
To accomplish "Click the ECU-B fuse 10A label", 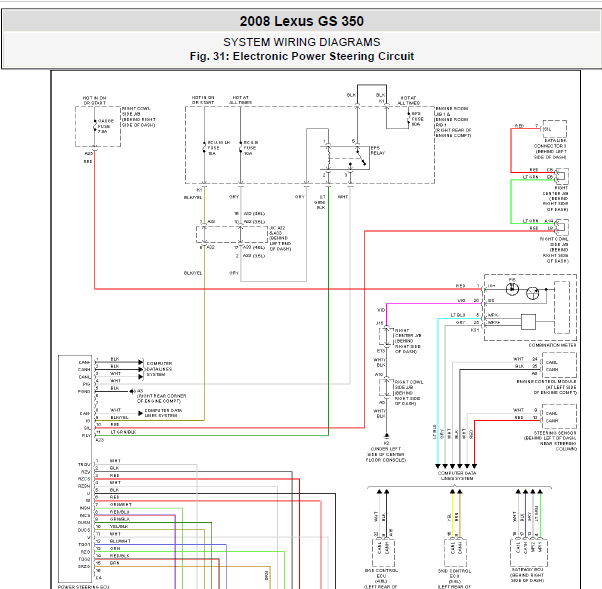I will 250,148.
